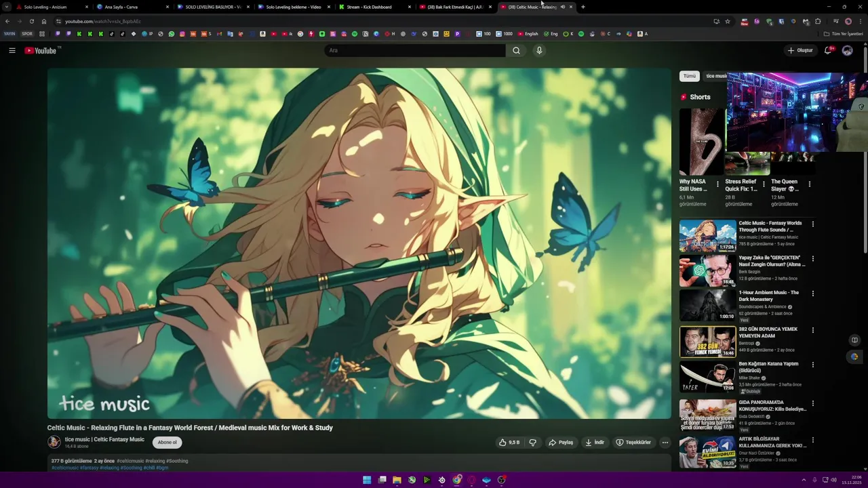Show hidden system tray icons chevron
868x488 pixels.
pos(804,480)
